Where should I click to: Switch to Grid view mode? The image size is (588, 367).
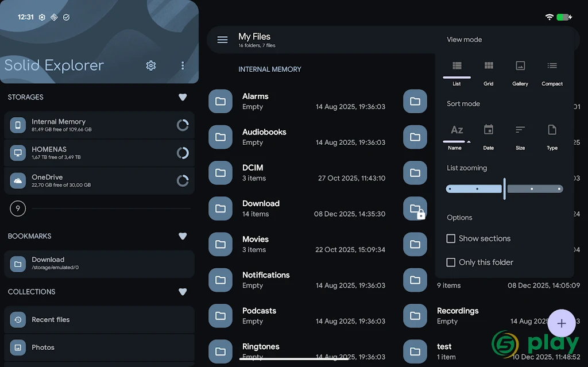488,73
